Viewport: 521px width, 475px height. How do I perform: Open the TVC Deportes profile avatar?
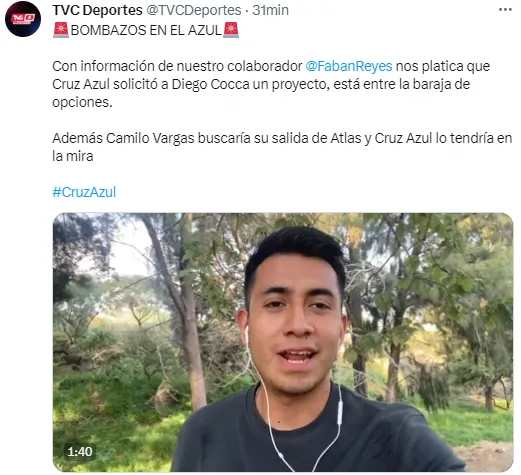pos(23,19)
